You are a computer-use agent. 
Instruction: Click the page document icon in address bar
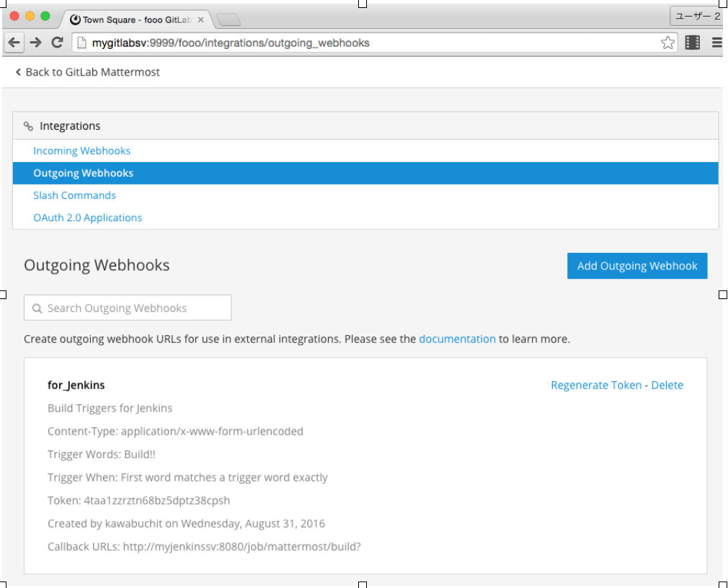pyautogui.click(x=81, y=43)
